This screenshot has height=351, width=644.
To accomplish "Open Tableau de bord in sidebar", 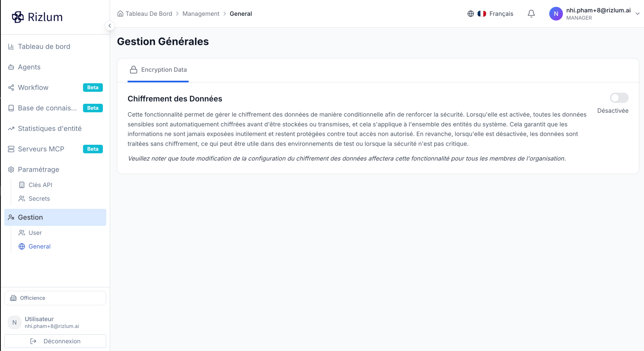I will pos(55,47).
